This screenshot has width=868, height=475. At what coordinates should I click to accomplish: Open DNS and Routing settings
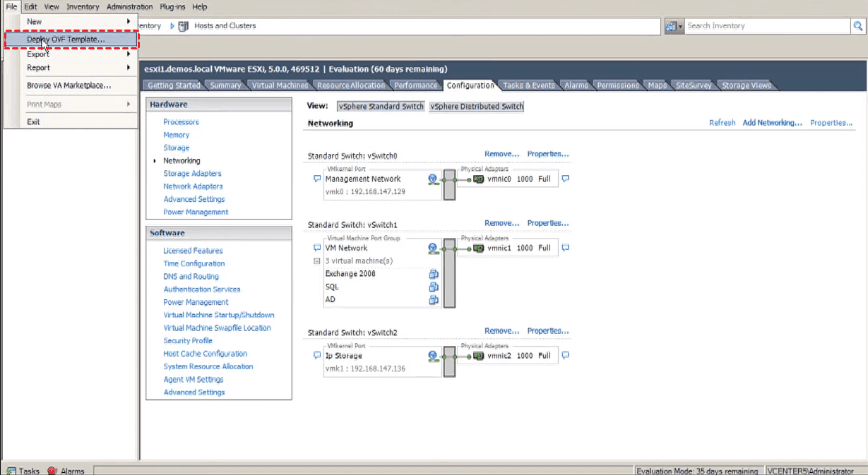tap(191, 277)
